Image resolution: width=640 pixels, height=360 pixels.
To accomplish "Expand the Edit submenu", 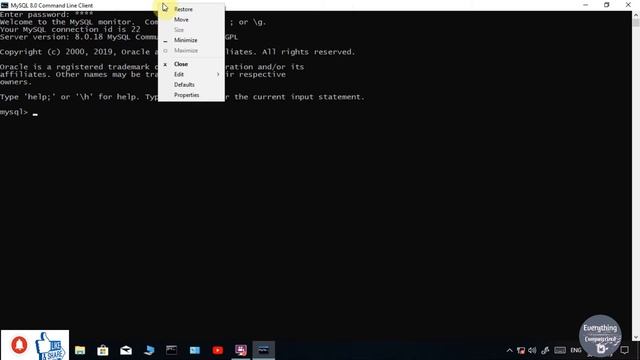I will click(191, 74).
